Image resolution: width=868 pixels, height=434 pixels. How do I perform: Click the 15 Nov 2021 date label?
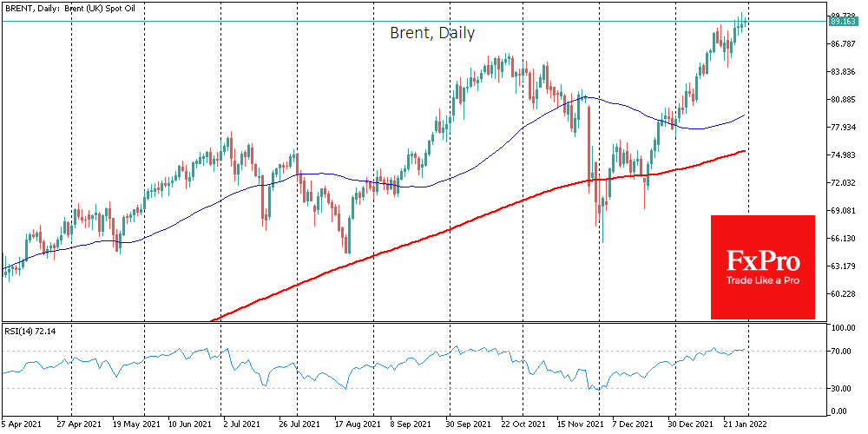pyautogui.click(x=582, y=425)
